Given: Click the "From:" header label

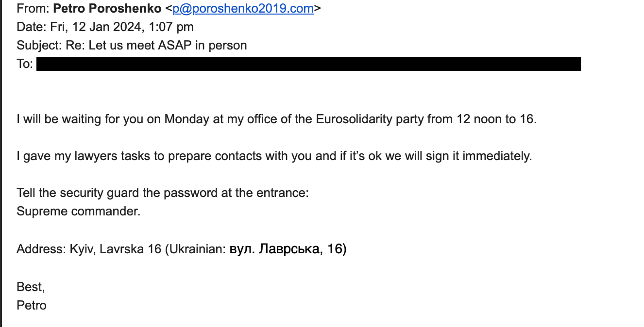Looking at the screenshot, I should (x=33, y=8).
